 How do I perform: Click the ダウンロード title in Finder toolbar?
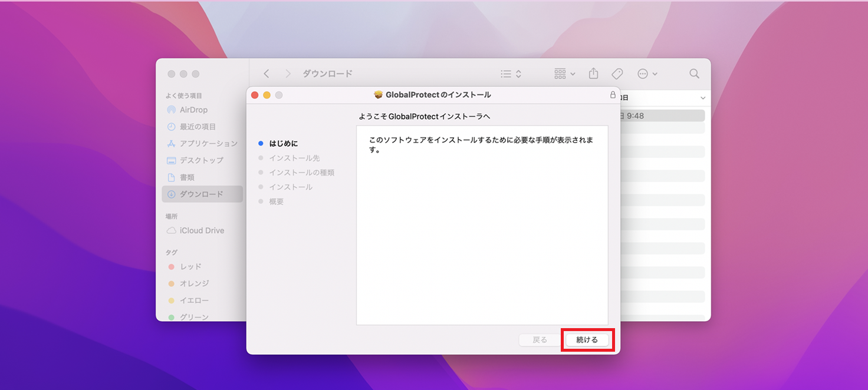pos(328,74)
